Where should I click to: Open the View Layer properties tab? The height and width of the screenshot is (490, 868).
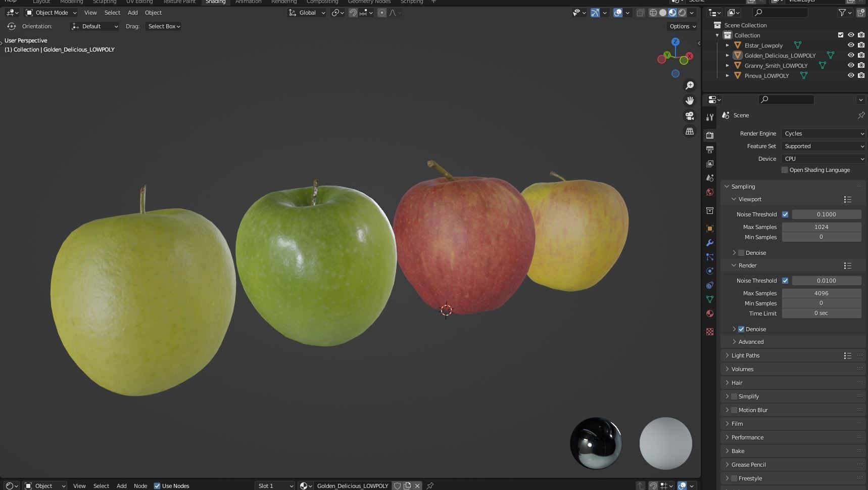pyautogui.click(x=710, y=163)
